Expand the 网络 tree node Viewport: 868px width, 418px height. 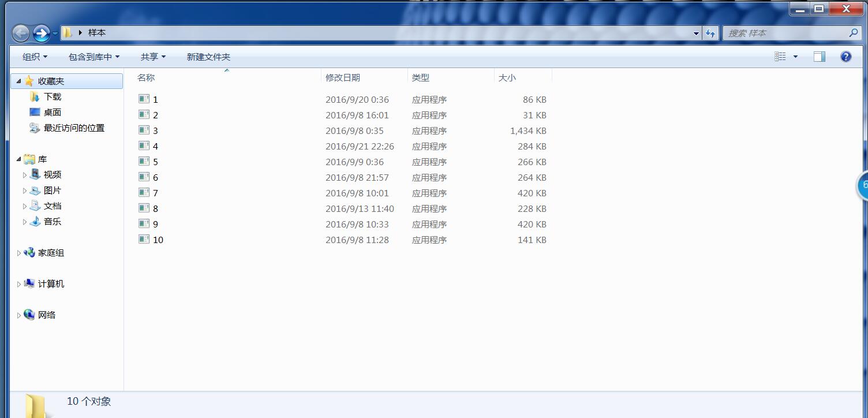[x=18, y=315]
